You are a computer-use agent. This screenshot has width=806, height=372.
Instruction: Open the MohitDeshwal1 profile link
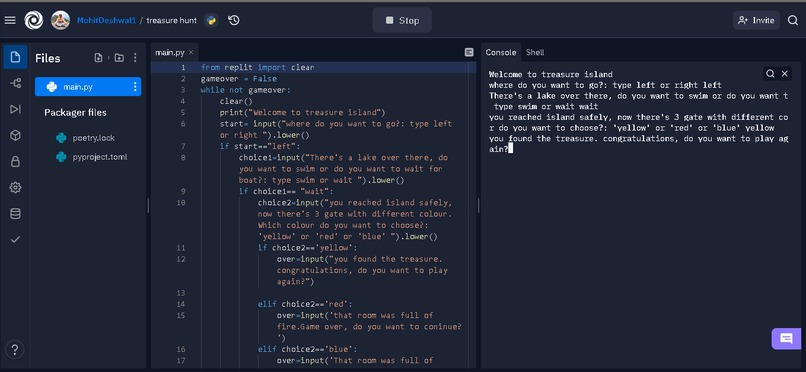click(x=106, y=21)
